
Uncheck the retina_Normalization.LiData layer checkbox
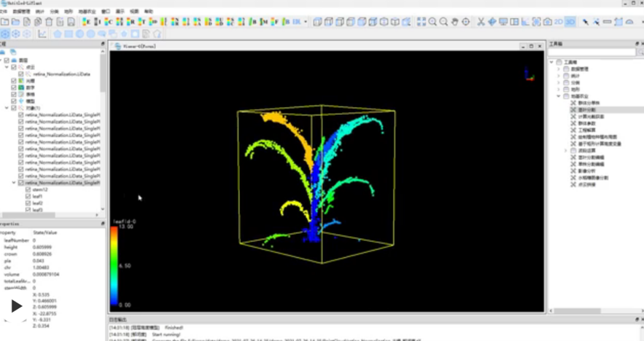[21, 74]
